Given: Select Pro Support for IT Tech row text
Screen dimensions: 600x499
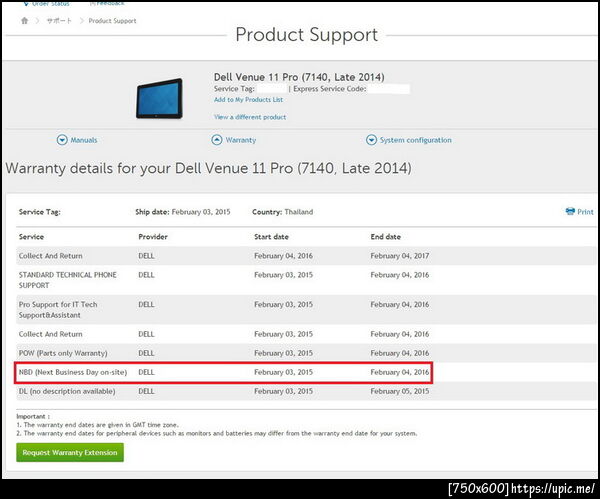Looking at the screenshot, I should 58,310.
